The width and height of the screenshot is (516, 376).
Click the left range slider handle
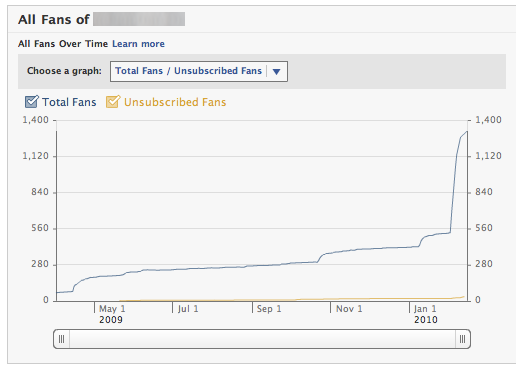(x=62, y=339)
